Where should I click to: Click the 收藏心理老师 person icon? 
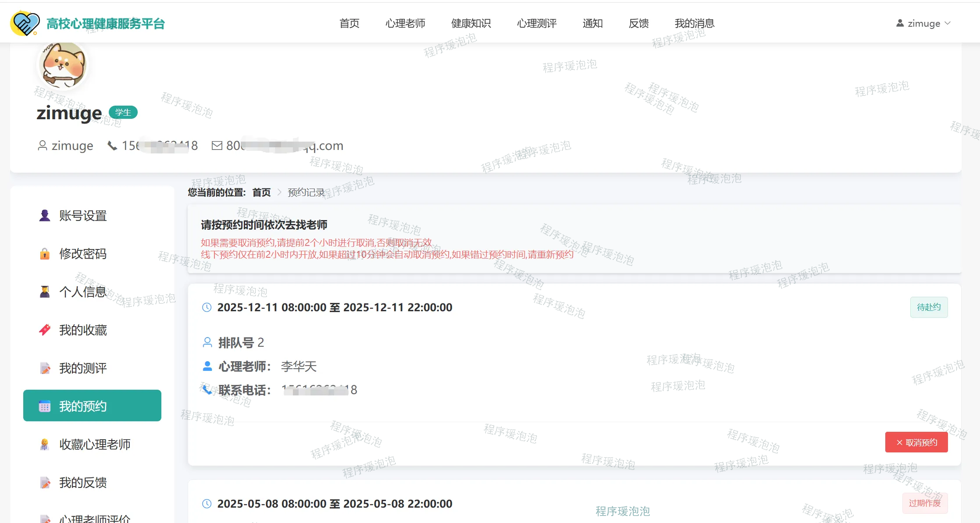click(44, 445)
